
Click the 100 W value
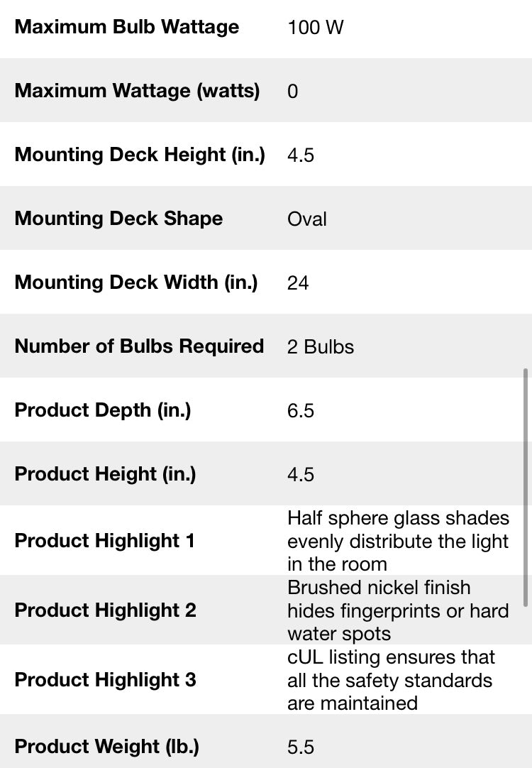pyautogui.click(x=315, y=28)
